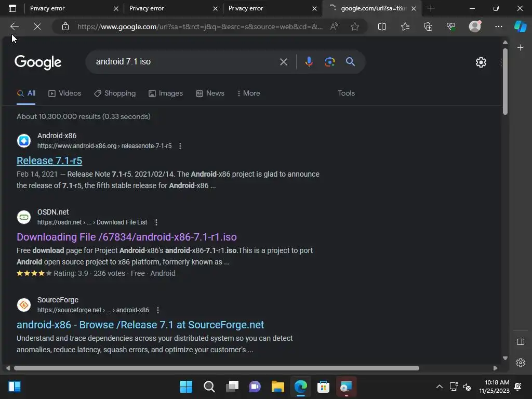Open File Explorer from taskbar
Image resolution: width=532 pixels, height=399 pixels.
coord(277,387)
